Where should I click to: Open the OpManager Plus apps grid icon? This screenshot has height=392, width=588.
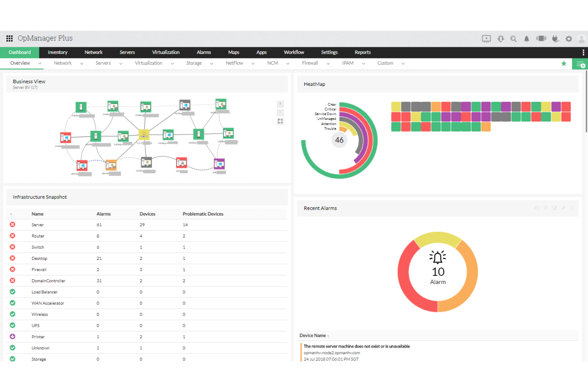point(9,38)
